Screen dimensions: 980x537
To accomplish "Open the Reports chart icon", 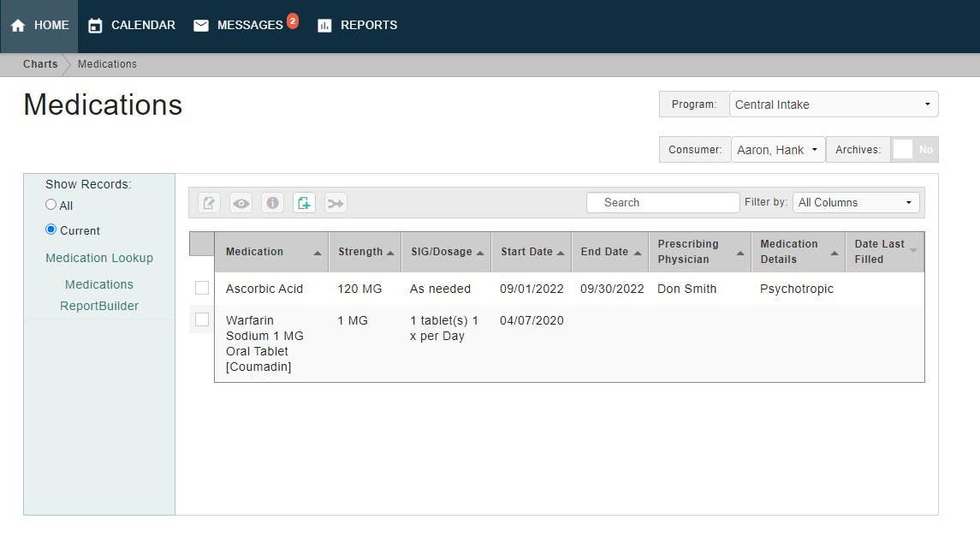I will click(x=324, y=26).
